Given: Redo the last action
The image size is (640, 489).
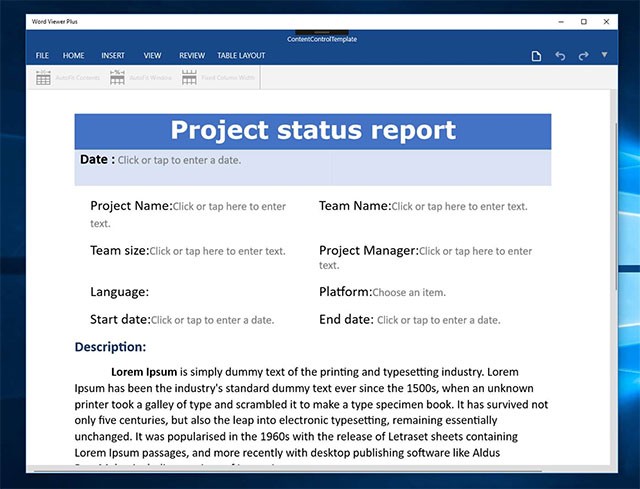Looking at the screenshot, I should click(x=583, y=56).
